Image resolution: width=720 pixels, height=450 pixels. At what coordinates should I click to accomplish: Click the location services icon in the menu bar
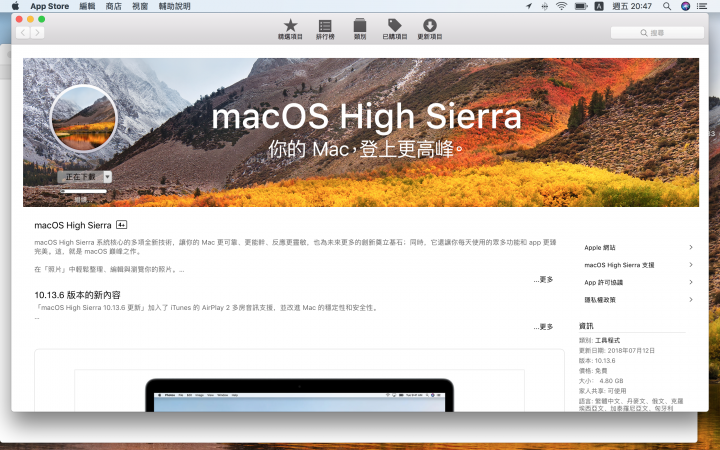[x=529, y=6]
